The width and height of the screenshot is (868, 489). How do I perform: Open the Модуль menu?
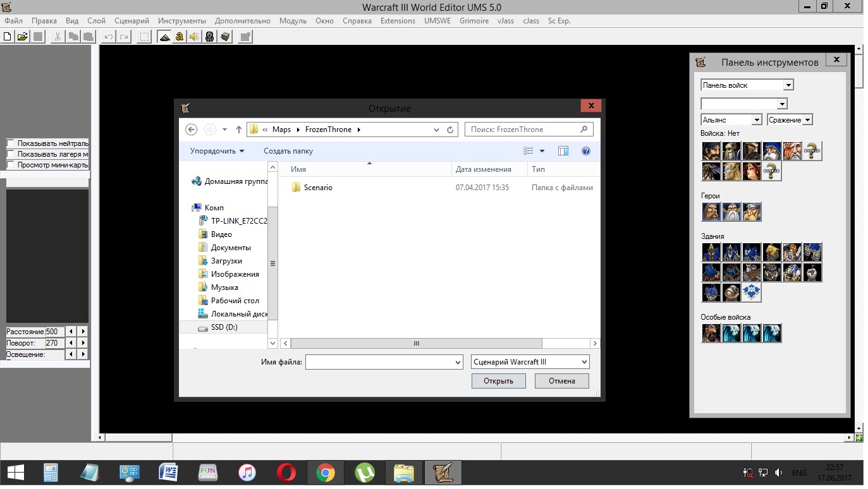click(293, 21)
